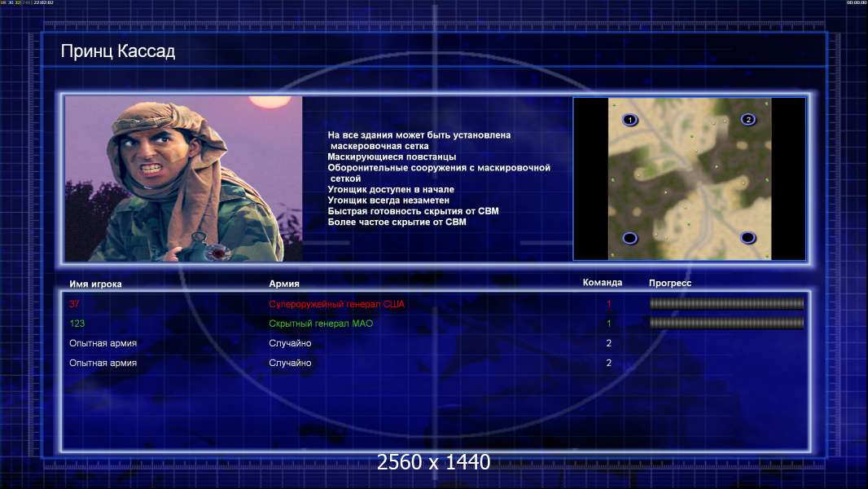Viewport: 868px width, 489px height.
Task: Click 'Случайно' in the second Опытная армия row
Action: pos(290,363)
